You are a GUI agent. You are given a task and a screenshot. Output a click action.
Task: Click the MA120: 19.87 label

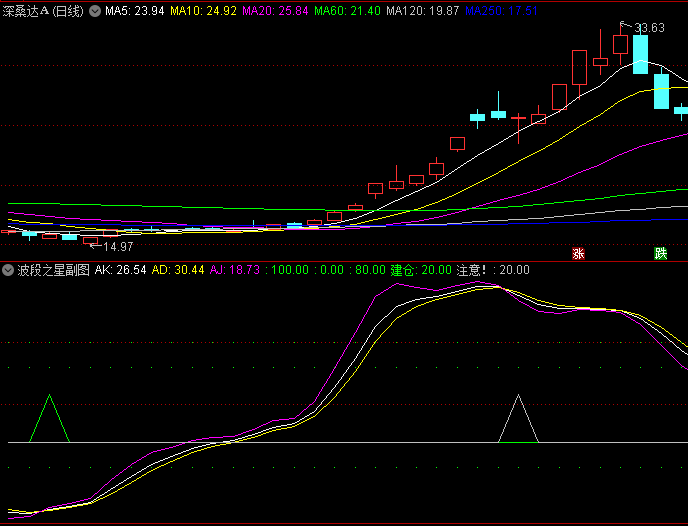pyautogui.click(x=423, y=11)
